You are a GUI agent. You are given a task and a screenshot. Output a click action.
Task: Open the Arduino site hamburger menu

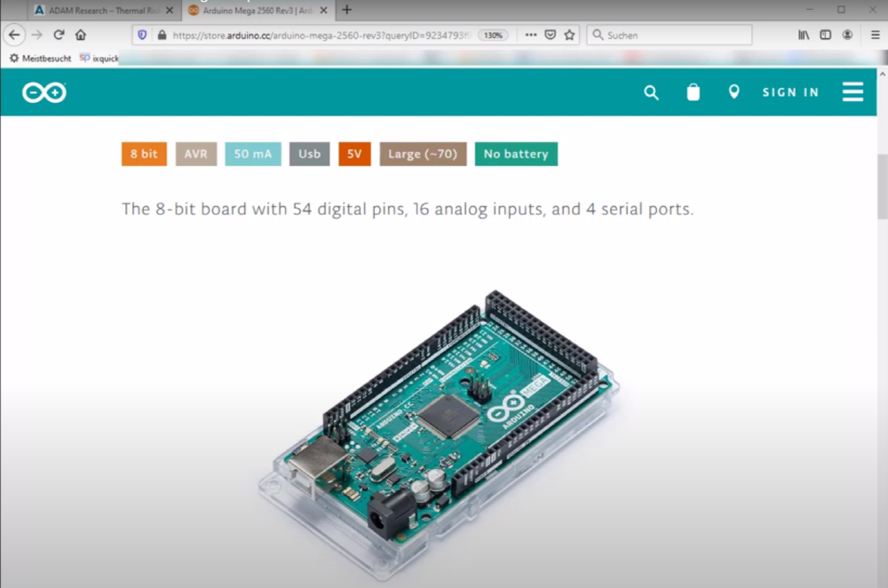852,91
